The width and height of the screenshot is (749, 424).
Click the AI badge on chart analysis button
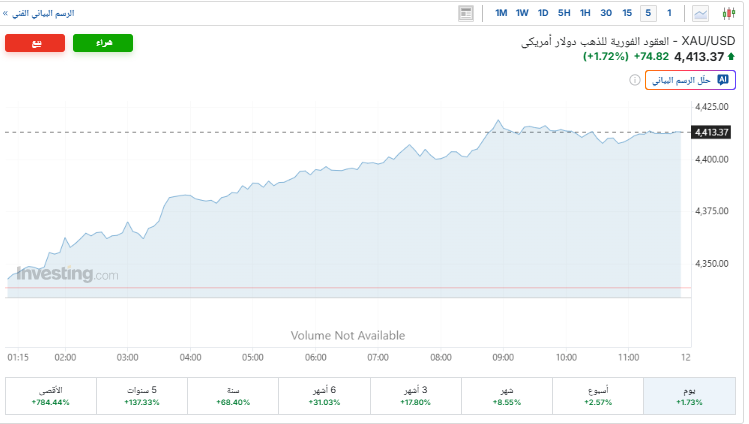click(724, 80)
